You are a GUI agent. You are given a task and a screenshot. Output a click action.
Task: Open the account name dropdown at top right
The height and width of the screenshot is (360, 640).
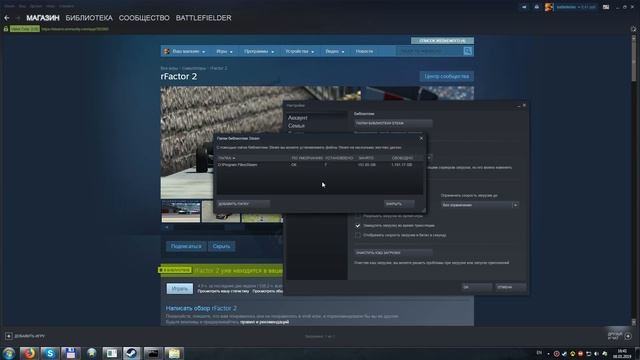tap(576, 7)
